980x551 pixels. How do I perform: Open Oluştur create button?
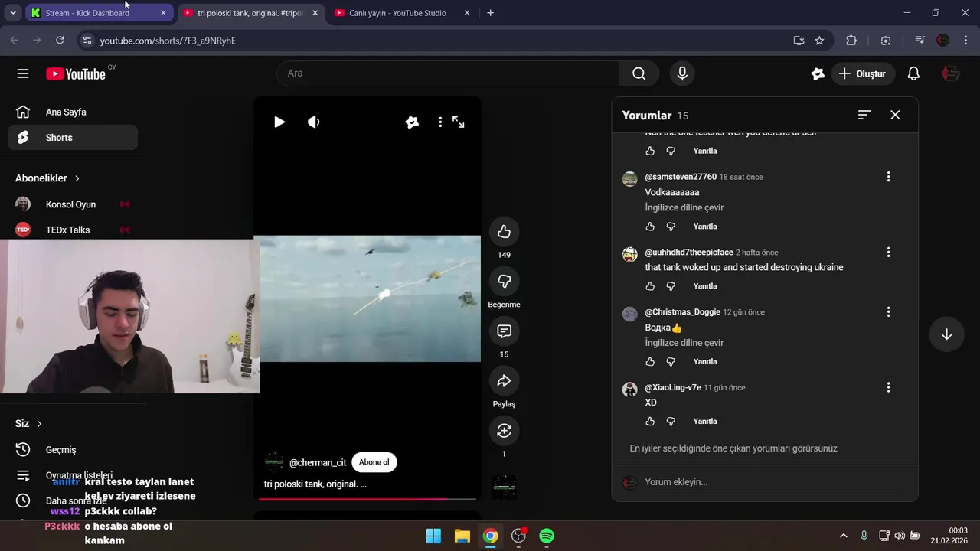863,73
